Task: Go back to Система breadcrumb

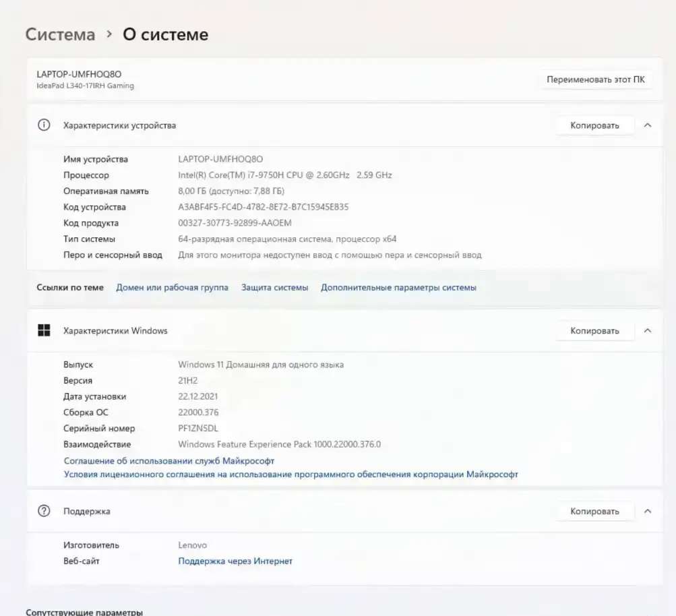Action: tap(60, 34)
